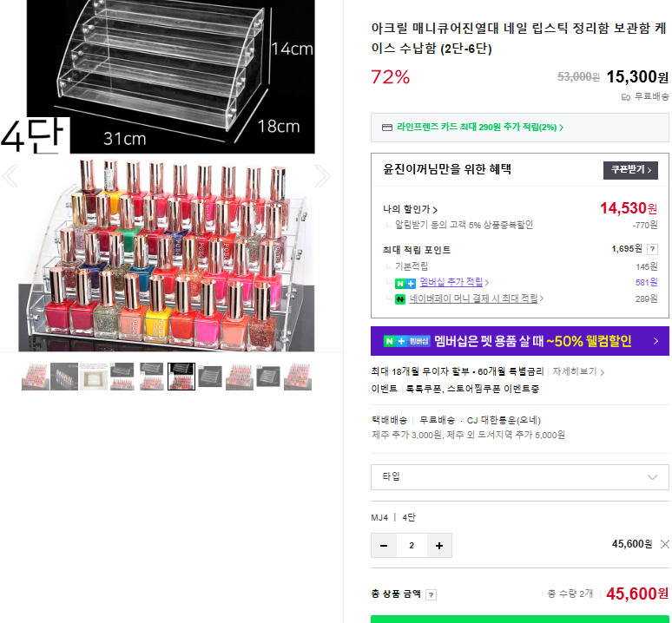
Task: Open help icon beside 최대 적립 포인트
Action: click(652, 249)
